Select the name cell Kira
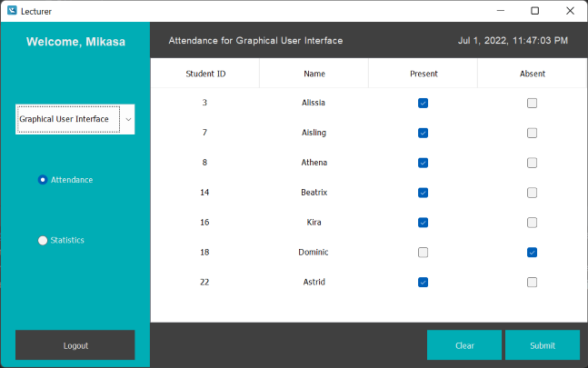Screen dimensions: 588x368 coord(314,223)
